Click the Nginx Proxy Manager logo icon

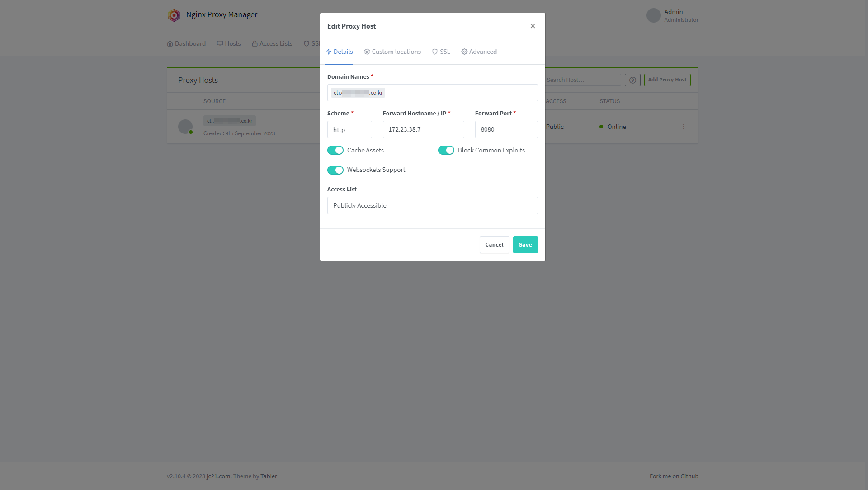pyautogui.click(x=174, y=15)
